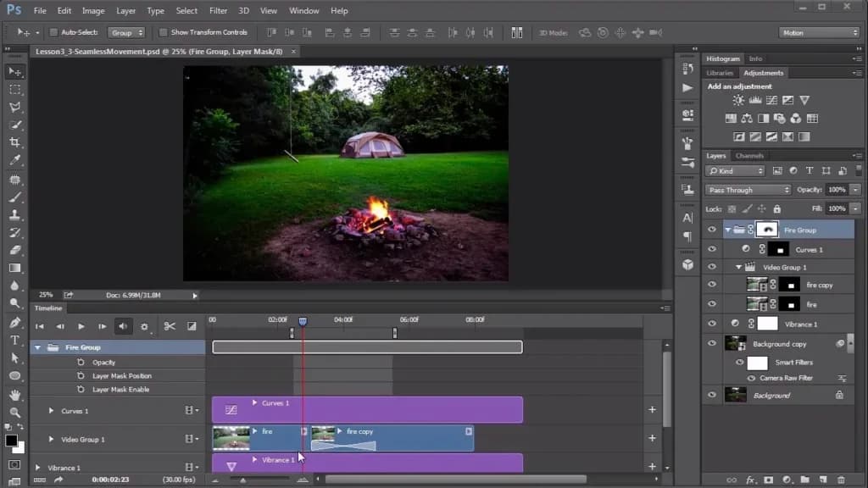Open the Filter menu
The image size is (868, 488).
[x=218, y=10]
